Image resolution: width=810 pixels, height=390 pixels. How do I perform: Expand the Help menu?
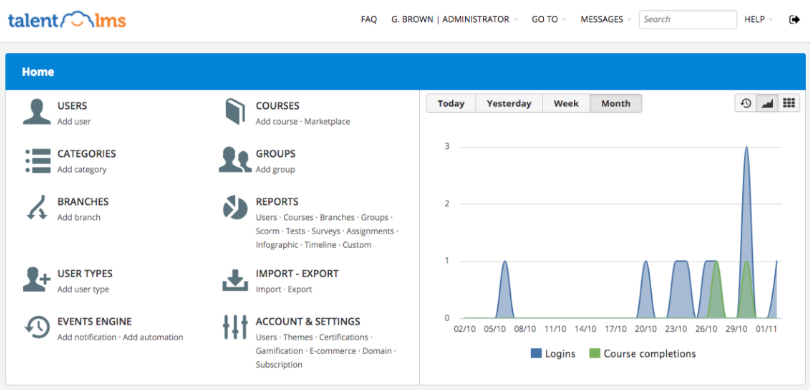coord(758,20)
